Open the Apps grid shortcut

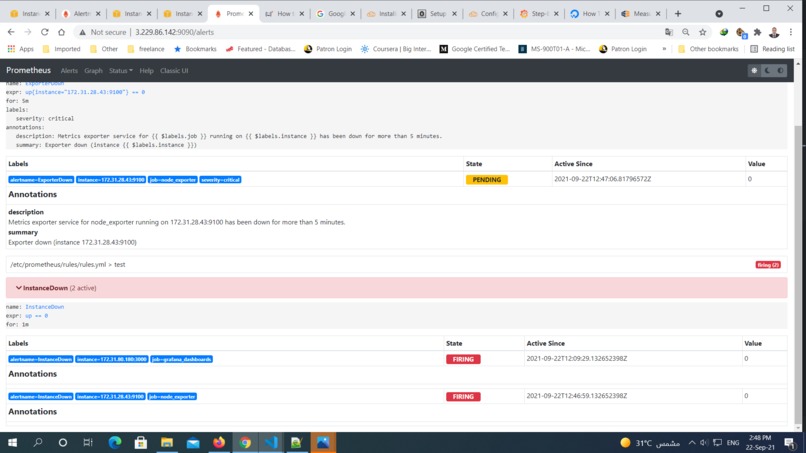coord(20,49)
